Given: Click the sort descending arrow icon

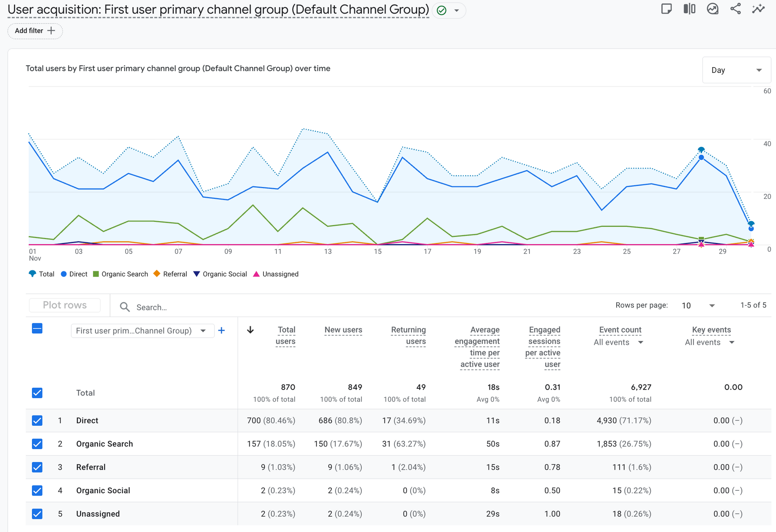Looking at the screenshot, I should [x=251, y=330].
